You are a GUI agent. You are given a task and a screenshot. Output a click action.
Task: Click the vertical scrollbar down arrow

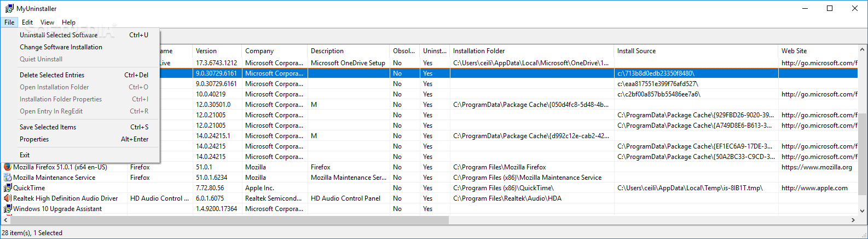tap(863, 210)
